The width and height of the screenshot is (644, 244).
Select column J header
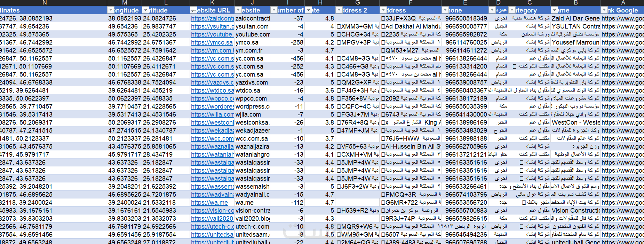[252, 3]
